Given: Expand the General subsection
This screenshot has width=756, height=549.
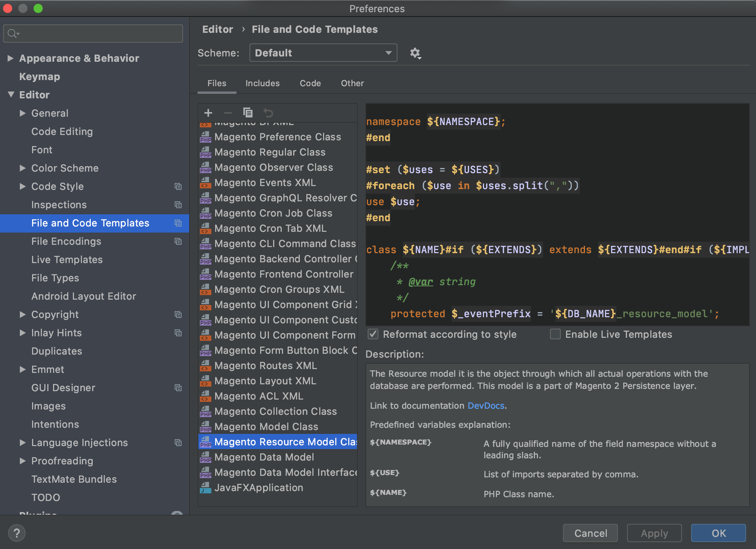Looking at the screenshot, I should (x=23, y=113).
